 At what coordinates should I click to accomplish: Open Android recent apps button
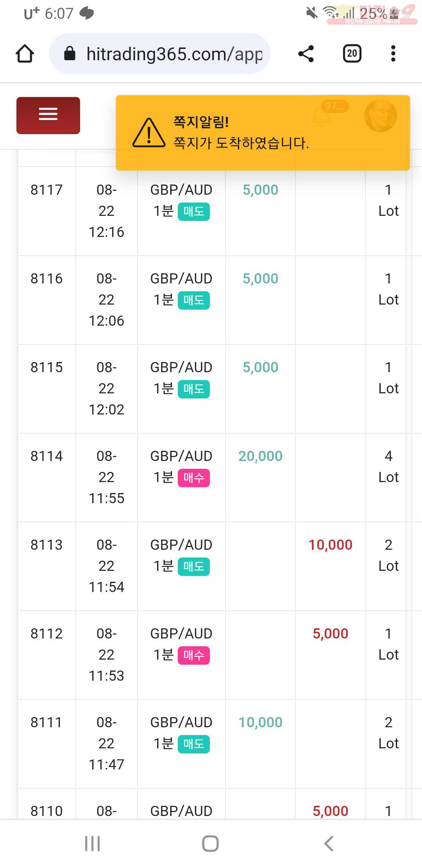point(93,843)
